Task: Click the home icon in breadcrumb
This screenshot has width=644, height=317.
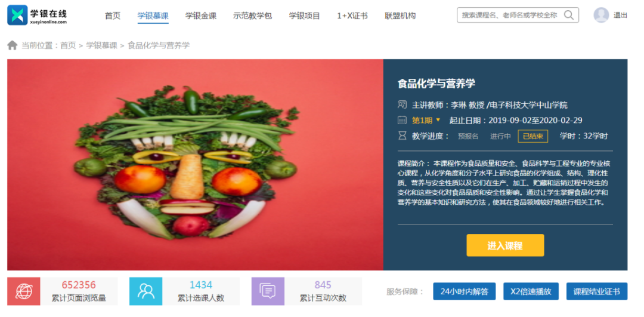Action: [x=13, y=45]
